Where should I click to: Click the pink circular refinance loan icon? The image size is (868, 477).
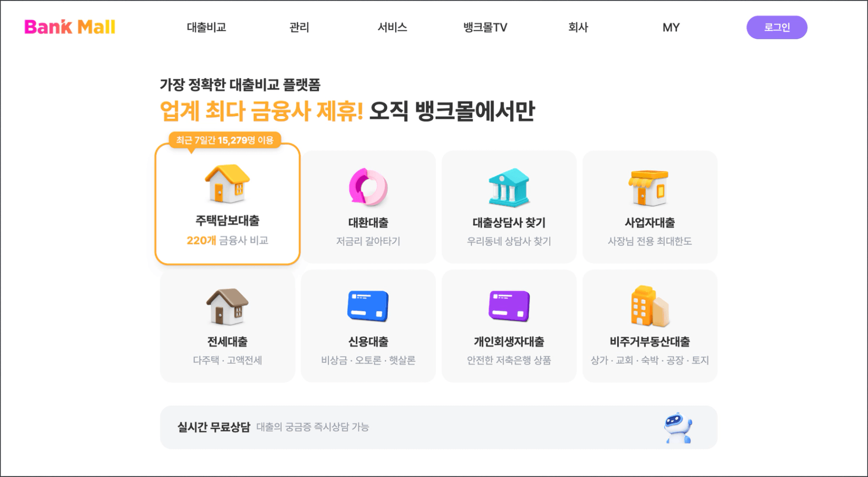pos(368,187)
